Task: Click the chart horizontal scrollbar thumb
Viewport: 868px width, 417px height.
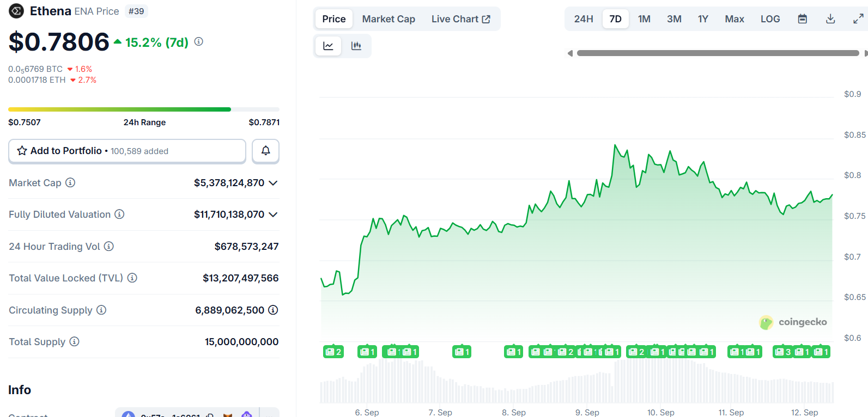Action: pyautogui.click(x=718, y=53)
